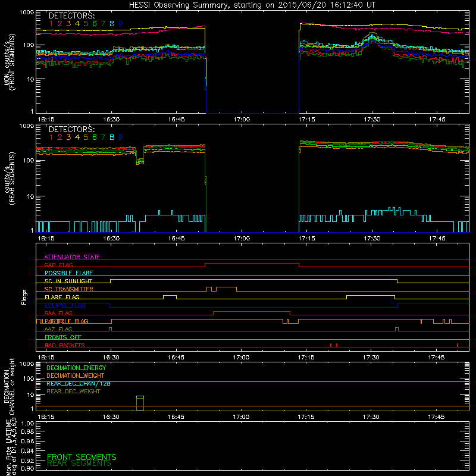
Task: Click the 17:15 tick of the front segments plot
Action: (x=306, y=120)
